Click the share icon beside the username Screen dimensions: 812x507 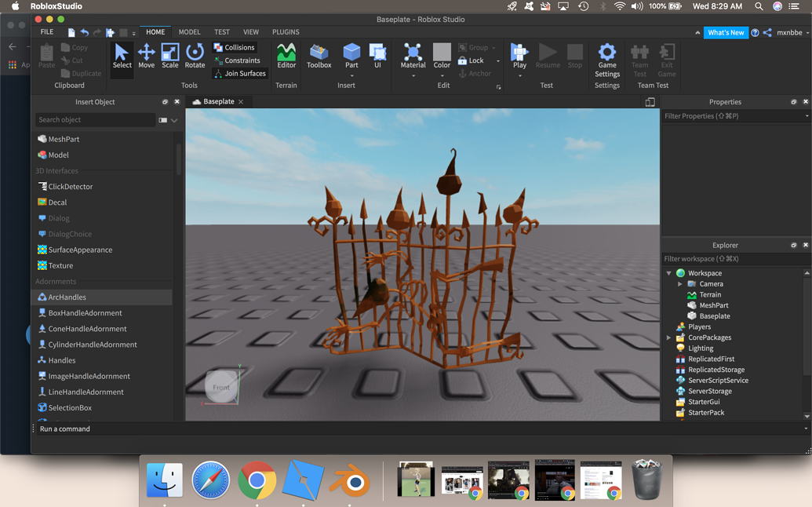(767, 33)
